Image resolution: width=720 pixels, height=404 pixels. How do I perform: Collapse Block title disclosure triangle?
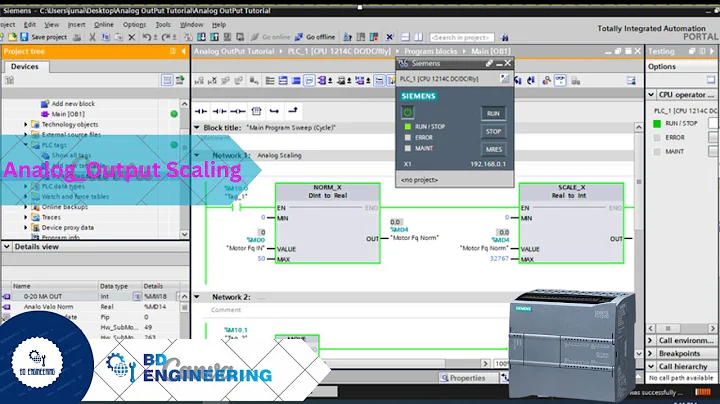click(197, 128)
